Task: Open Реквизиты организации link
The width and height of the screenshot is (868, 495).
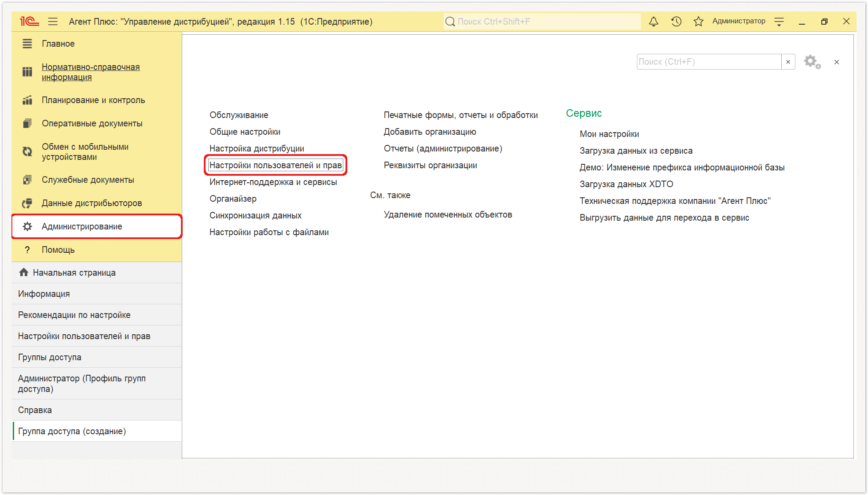Action: coord(430,165)
